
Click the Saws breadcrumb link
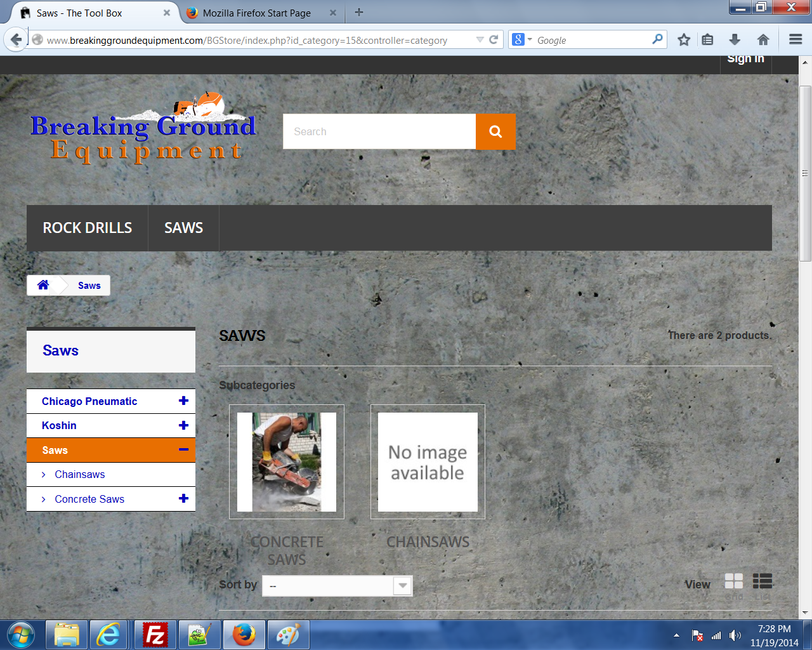coord(89,286)
